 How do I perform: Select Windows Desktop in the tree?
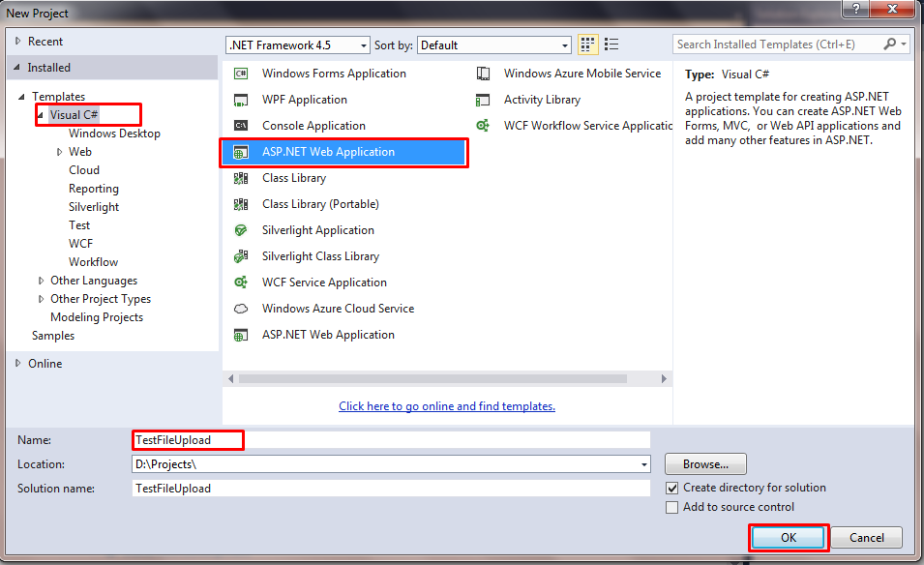[114, 134]
